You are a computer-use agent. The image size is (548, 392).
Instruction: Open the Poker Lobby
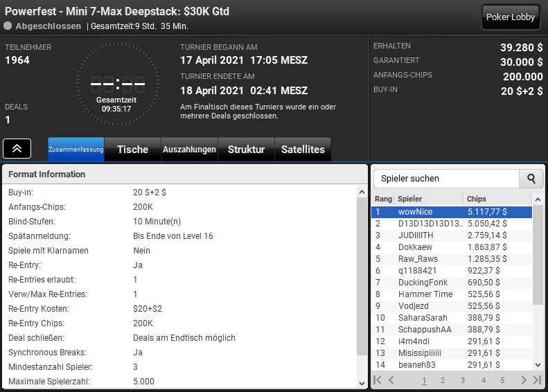(x=511, y=17)
